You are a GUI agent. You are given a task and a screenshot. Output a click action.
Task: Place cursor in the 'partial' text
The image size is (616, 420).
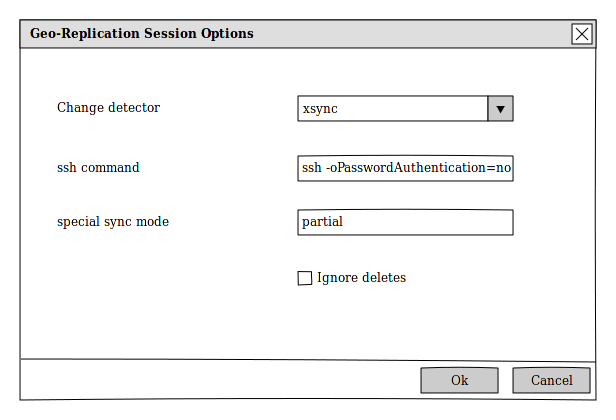pyautogui.click(x=322, y=222)
